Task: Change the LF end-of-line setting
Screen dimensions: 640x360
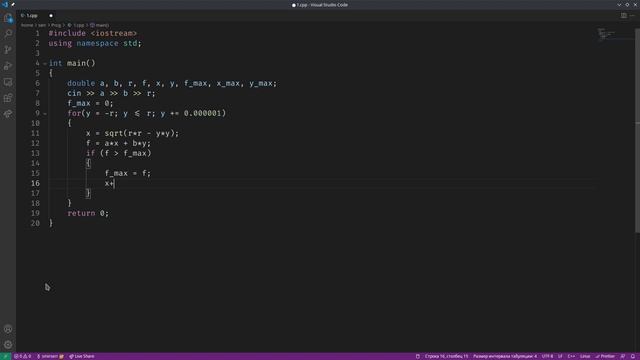Action: [x=560, y=356]
